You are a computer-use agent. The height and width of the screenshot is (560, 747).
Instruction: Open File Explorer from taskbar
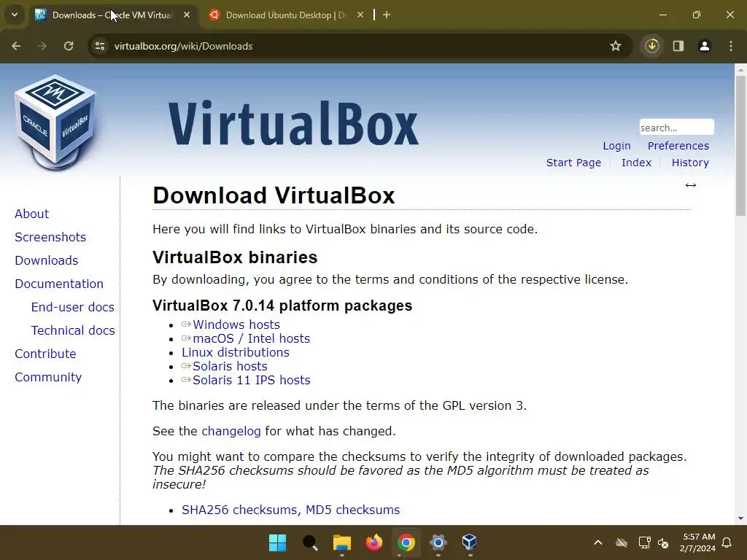tap(341, 542)
